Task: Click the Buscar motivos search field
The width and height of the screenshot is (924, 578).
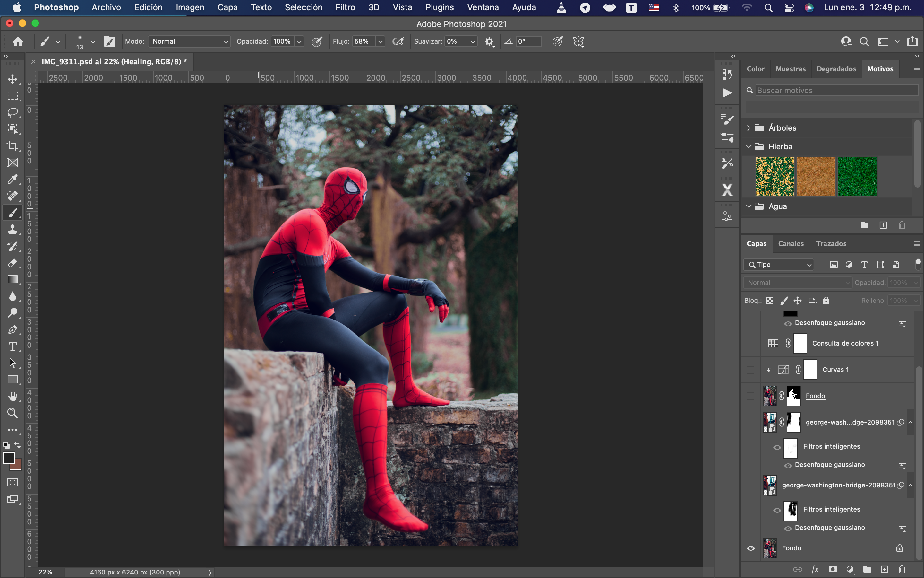Action: 836,90
